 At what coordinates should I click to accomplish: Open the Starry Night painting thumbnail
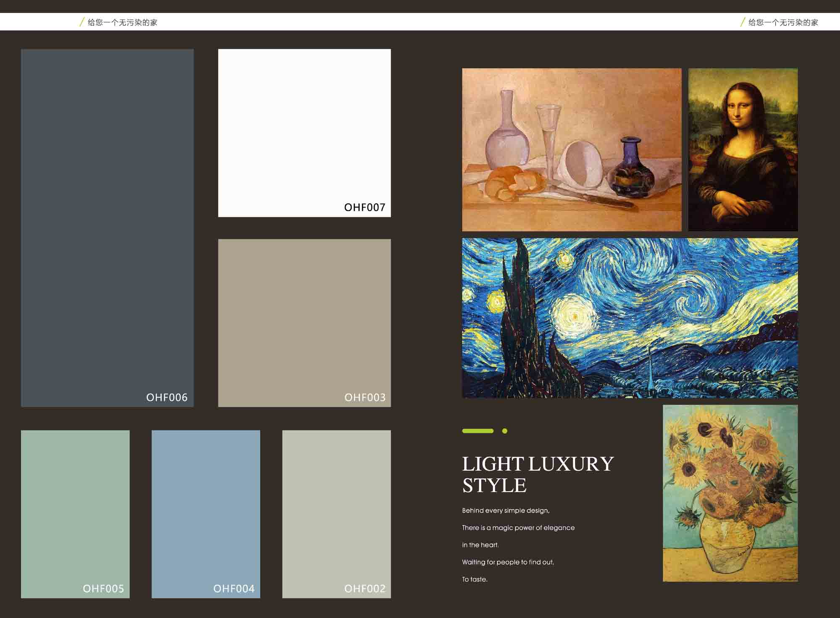point(630,318)
